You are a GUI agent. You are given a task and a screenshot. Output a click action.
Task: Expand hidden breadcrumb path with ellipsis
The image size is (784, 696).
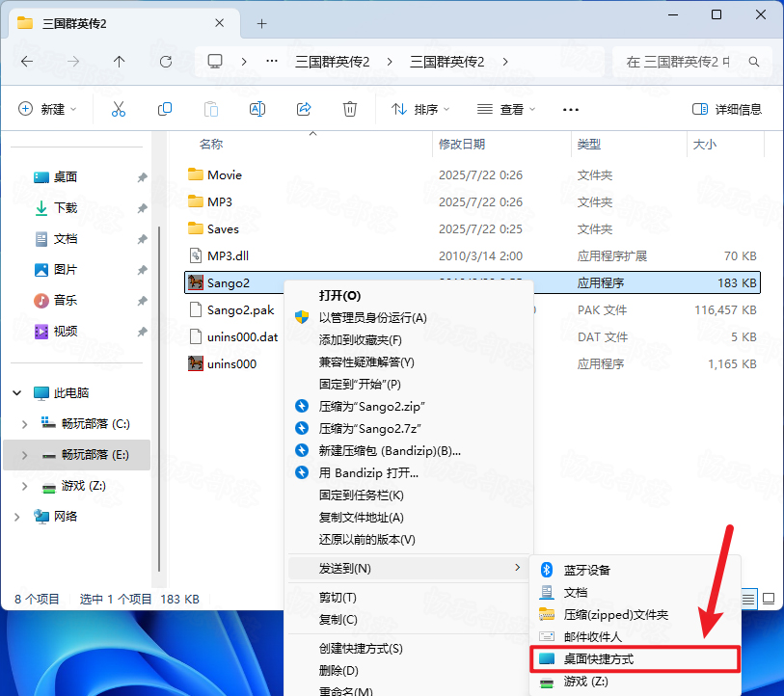[x=272, y=62]
